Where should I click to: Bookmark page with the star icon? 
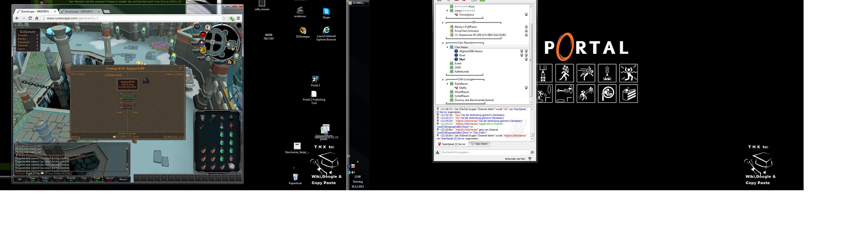pyautogui.click(x=224, y=18)
